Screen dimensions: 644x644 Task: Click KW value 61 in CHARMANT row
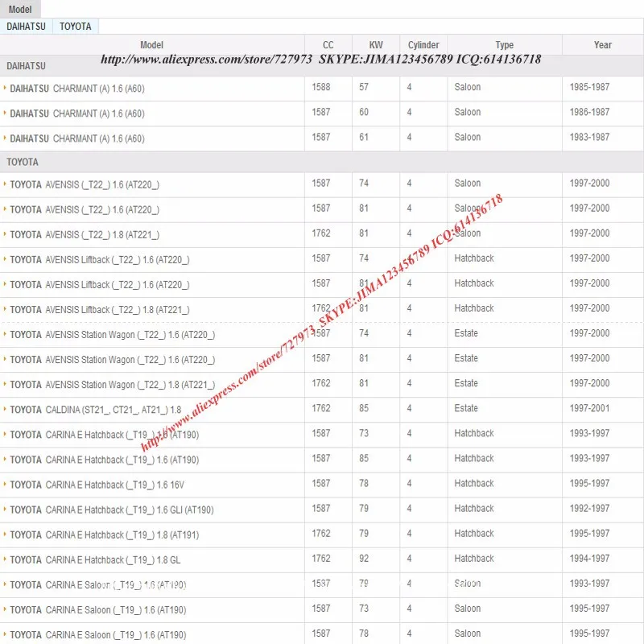(364, 137)
